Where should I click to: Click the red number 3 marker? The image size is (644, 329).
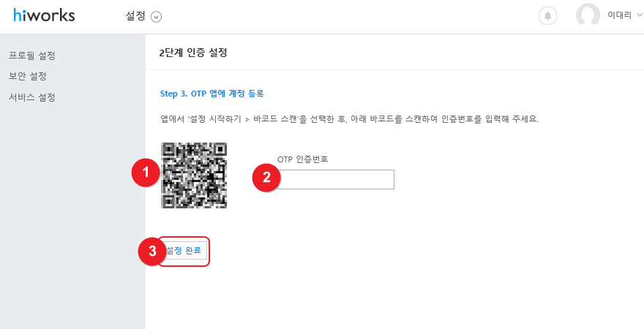click(x=152, y=251)
